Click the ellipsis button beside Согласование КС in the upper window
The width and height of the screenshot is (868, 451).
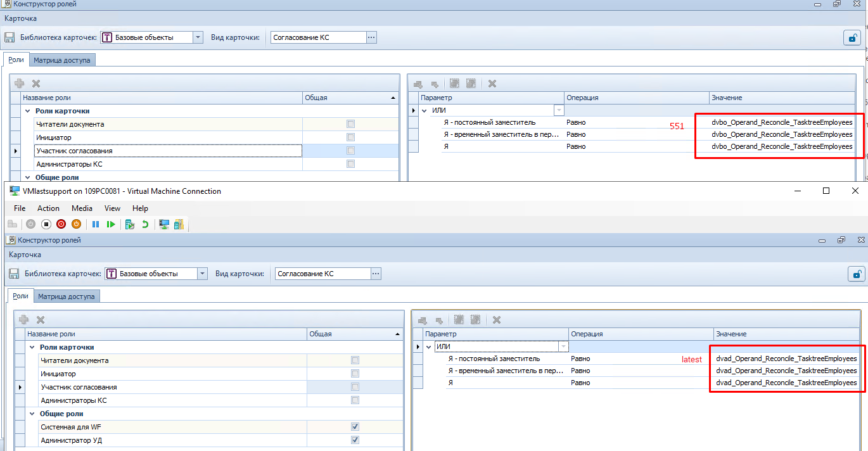pyautogui.click(x=371, y=37)
